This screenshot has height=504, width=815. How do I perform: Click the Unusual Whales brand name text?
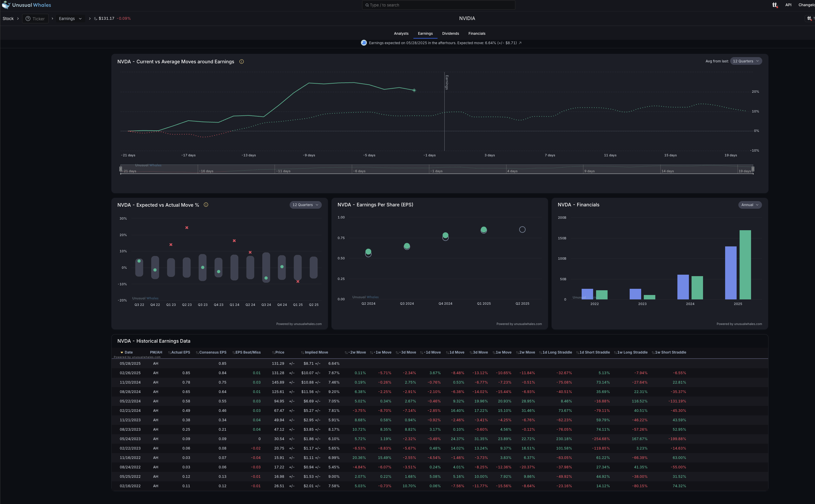coord(32,5)
